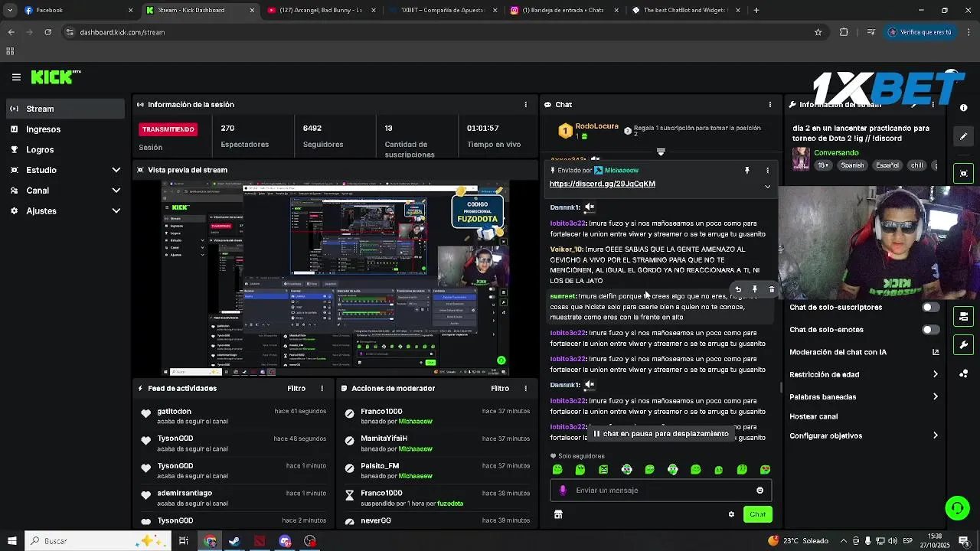Image resolution: width=980 pixels, height=551 pixels.
Task: Collapse the pinned message with chevron
Action: coord(767,186)
